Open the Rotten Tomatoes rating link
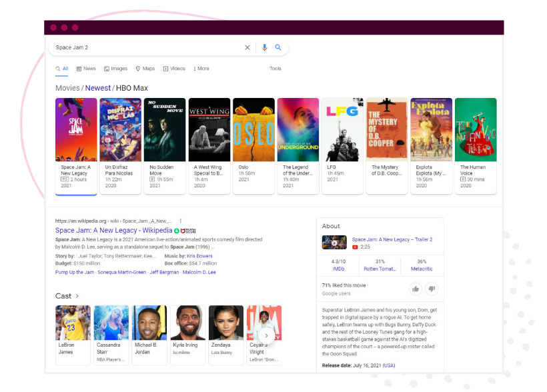 click(x=380, y=269)
